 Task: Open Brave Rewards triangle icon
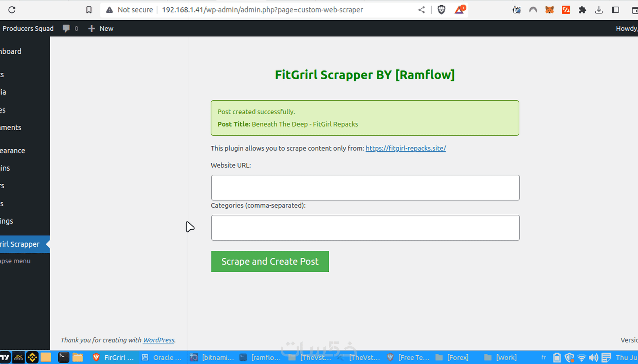click(x=460, y=9)
